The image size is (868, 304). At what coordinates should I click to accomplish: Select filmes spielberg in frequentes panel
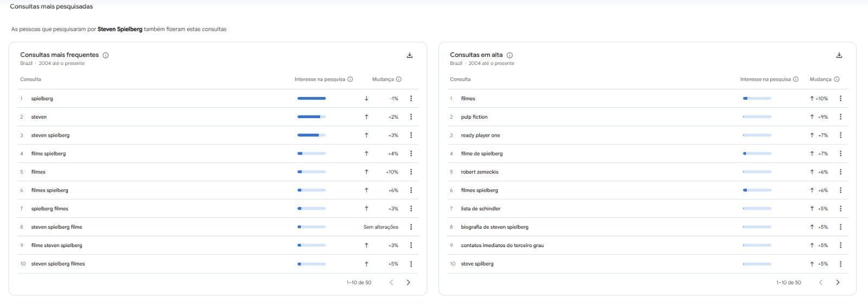pos(50,190)
